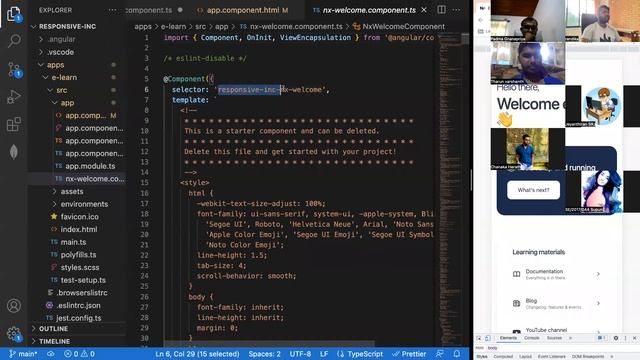Screen dimensions: 640x360
Task: Click nx-welcome.component.ts breadcrumb item
Action: point(296,27)
